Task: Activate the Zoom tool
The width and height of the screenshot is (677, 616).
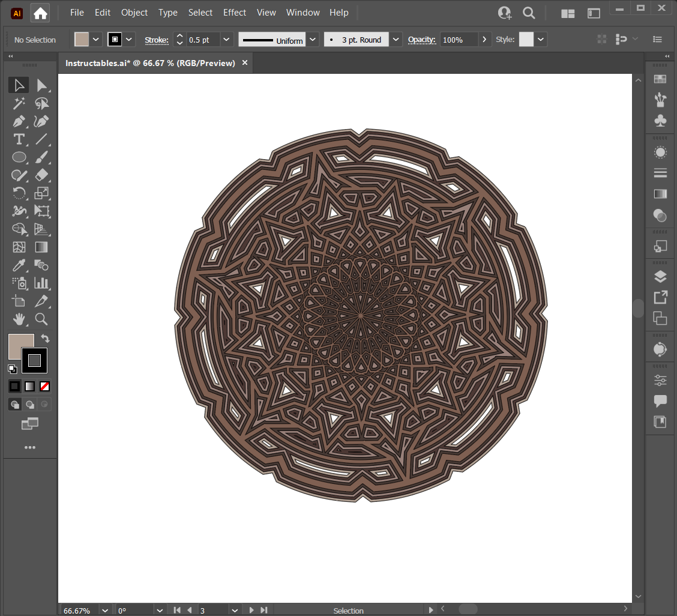Action: pos(41,319)
